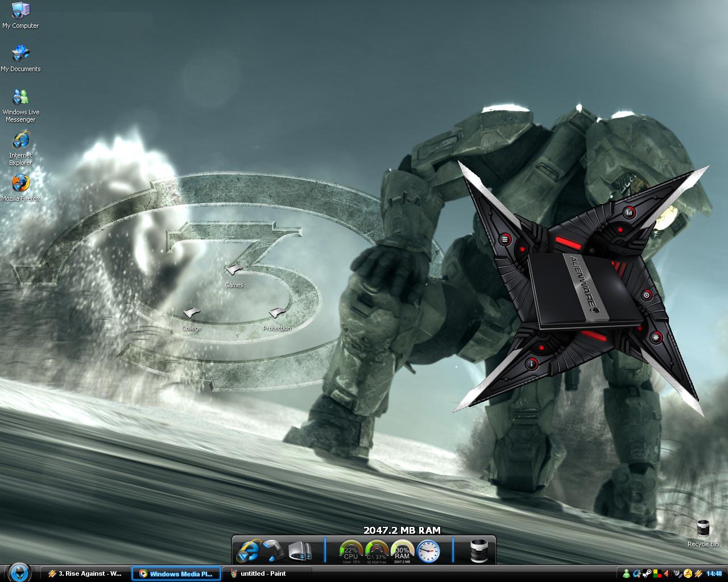This screenshot has height=582, width=728.
Task: Click the CPU usage gauge in the dock
Action: pyautogui.click(x=351, y=552)
